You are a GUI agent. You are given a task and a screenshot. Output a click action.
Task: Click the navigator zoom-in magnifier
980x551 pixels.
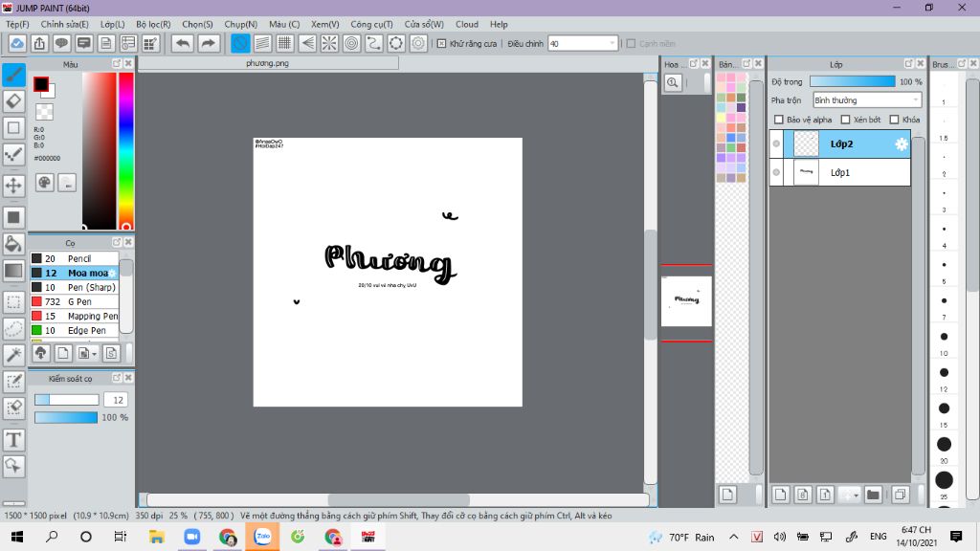(x=673, y=82)
